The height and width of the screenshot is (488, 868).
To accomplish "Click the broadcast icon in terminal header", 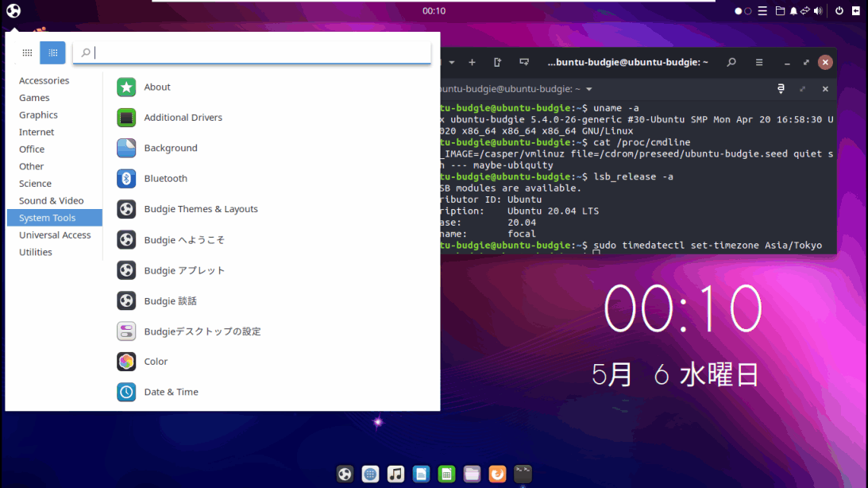I will (x=523, y=62).
